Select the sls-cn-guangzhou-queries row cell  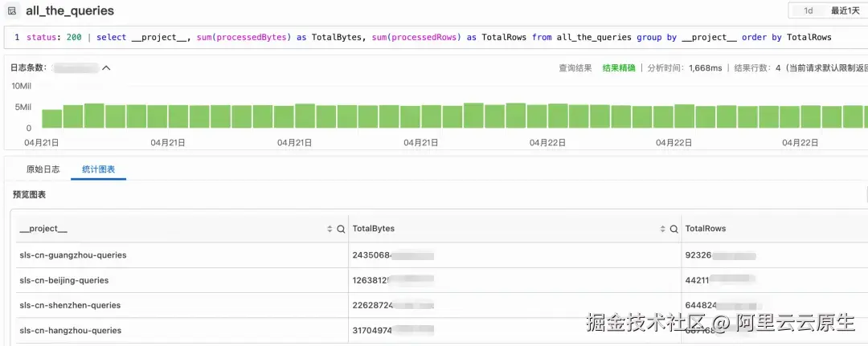click(72, 255)
